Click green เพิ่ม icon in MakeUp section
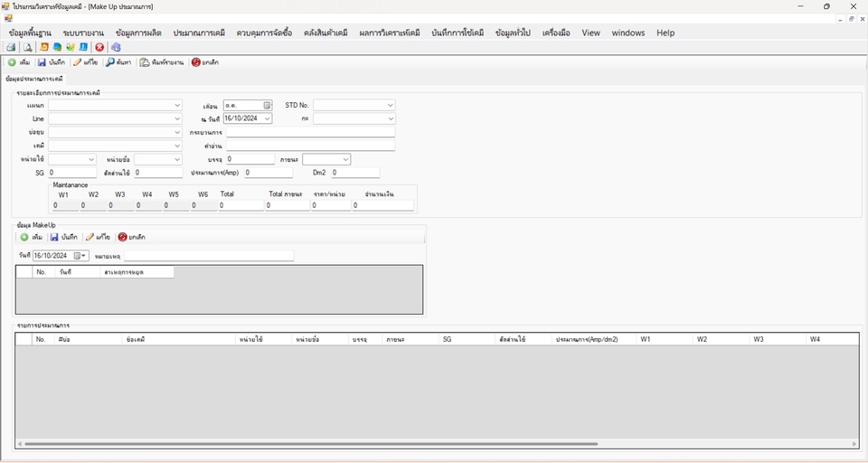The image size is (868, 463). [x=24, y=237]
